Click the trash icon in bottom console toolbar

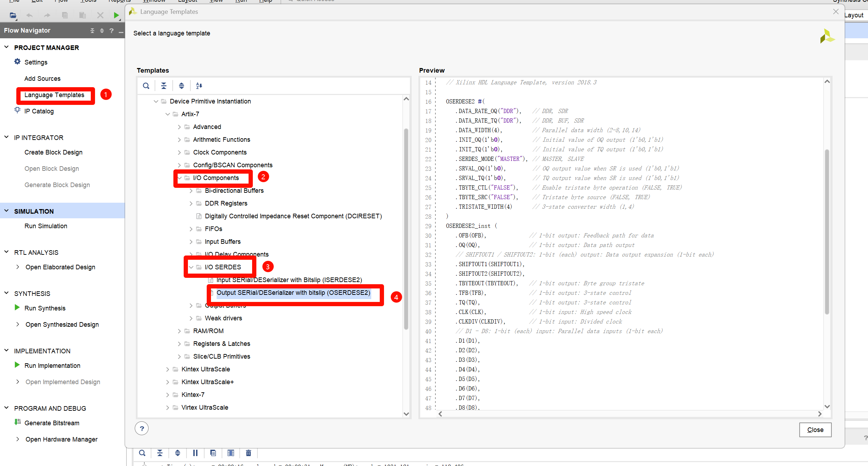[248, 453]
